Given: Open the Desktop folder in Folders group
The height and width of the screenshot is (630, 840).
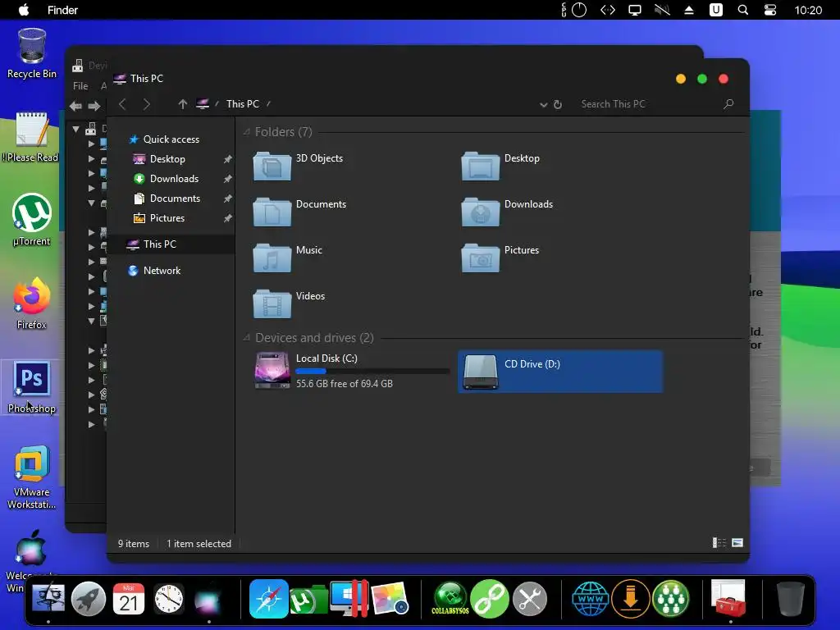Looking at the screenshot, I should tap(500, 166).
